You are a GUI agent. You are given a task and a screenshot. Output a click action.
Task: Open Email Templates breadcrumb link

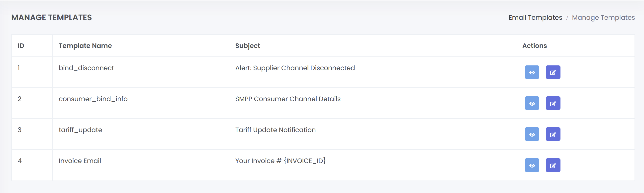point(535,17)
